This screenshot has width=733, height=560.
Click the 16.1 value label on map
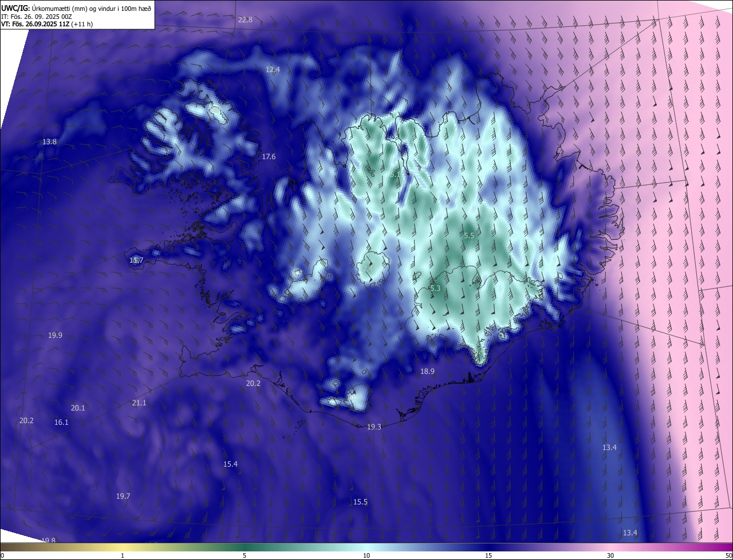click(x=61, y=422)
